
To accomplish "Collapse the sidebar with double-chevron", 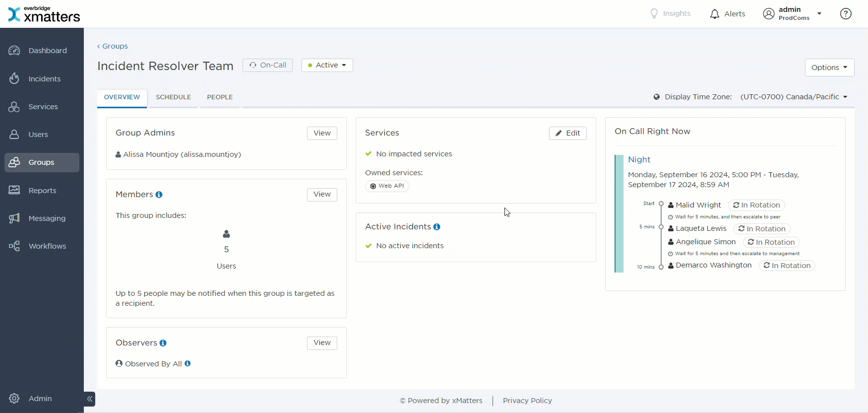I will (90, 399).
